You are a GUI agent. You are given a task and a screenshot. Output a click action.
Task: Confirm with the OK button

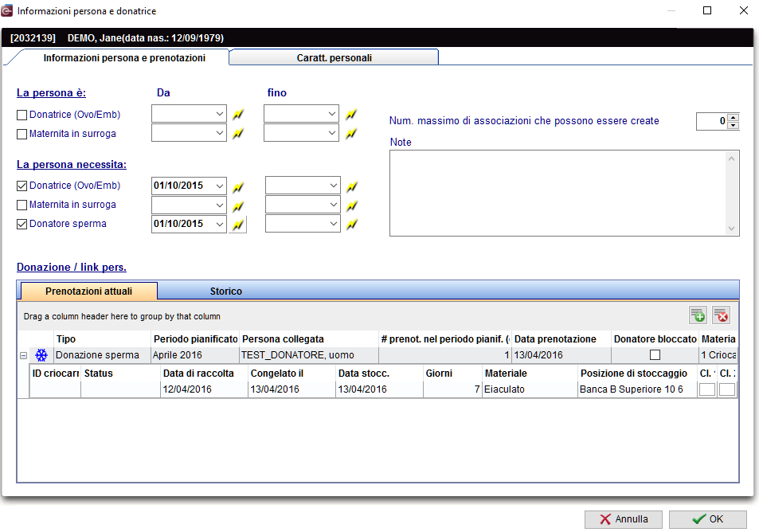tap(708, 519)
